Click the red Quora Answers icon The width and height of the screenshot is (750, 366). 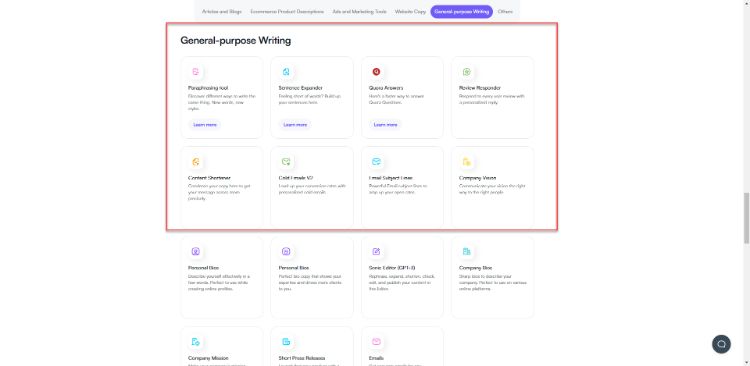(x=376, y=72)
